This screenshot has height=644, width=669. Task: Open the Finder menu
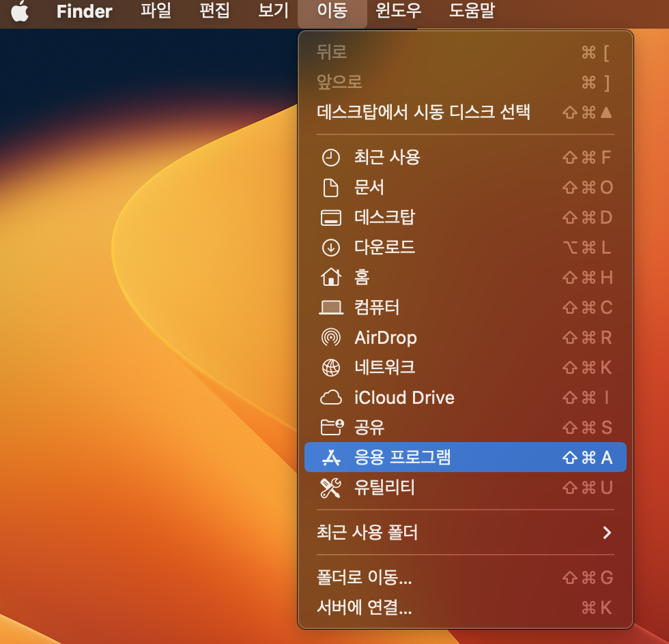point(84,12)
